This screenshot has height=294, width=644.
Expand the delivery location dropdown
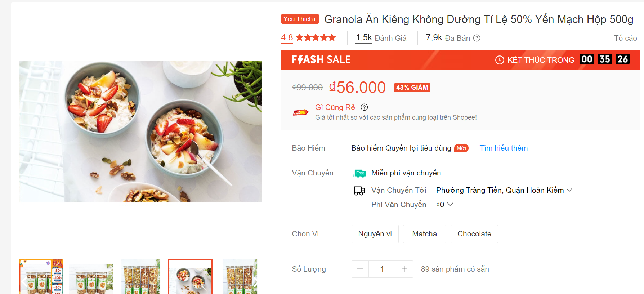569,190
